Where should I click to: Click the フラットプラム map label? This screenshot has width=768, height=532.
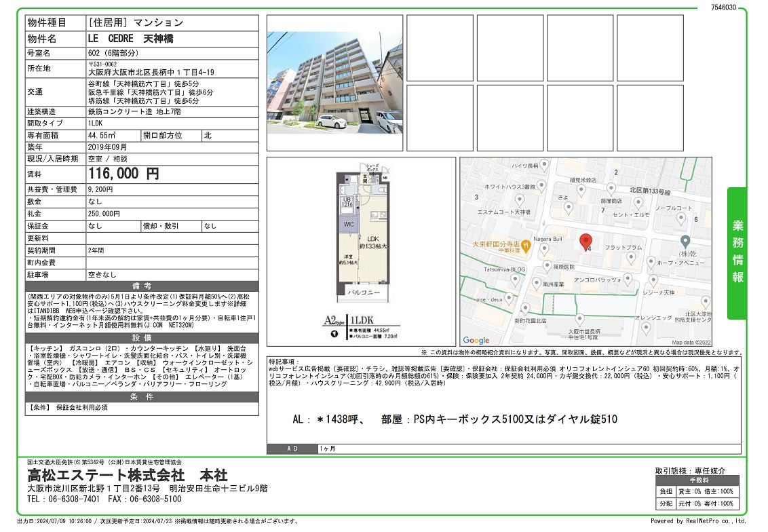pos(623,248)
